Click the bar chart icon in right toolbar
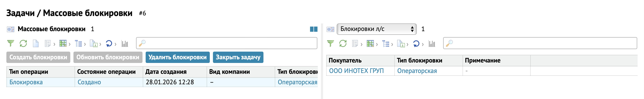This screenshot has height=99, width=644. tap(432, 44)
